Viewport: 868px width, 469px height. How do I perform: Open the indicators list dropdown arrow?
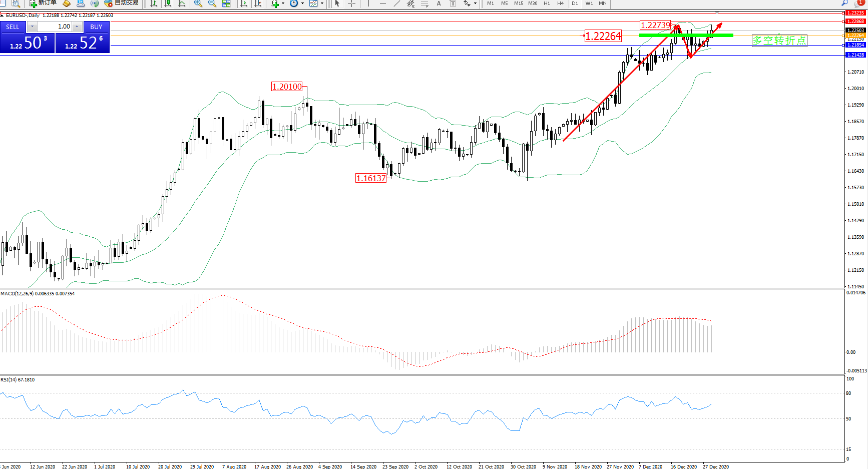point(283,4)
